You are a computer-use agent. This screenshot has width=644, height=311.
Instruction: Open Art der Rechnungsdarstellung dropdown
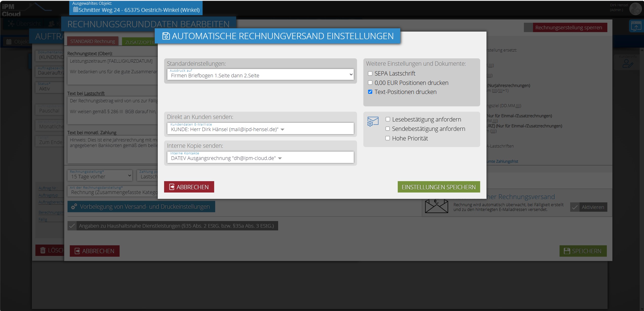113,191
